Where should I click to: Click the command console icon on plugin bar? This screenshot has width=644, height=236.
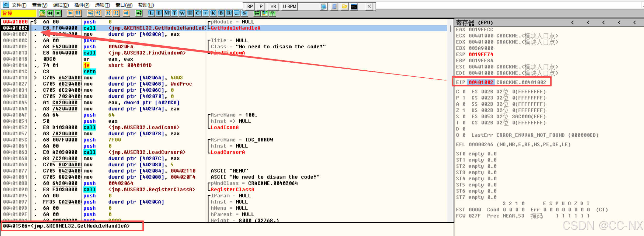coord(354,6)
